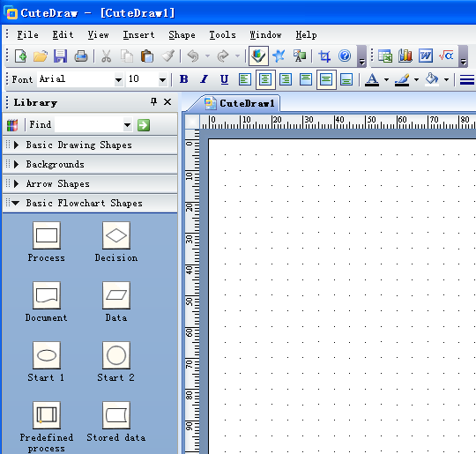Open the View menu
The width and height of the screenshot is (476, 454).
(98, 35)
